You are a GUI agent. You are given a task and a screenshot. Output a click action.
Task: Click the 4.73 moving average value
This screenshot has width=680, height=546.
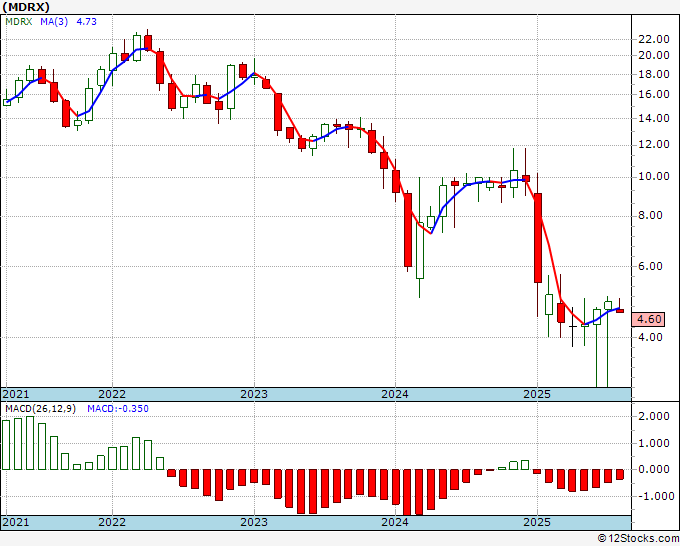[x=86, y=22]
